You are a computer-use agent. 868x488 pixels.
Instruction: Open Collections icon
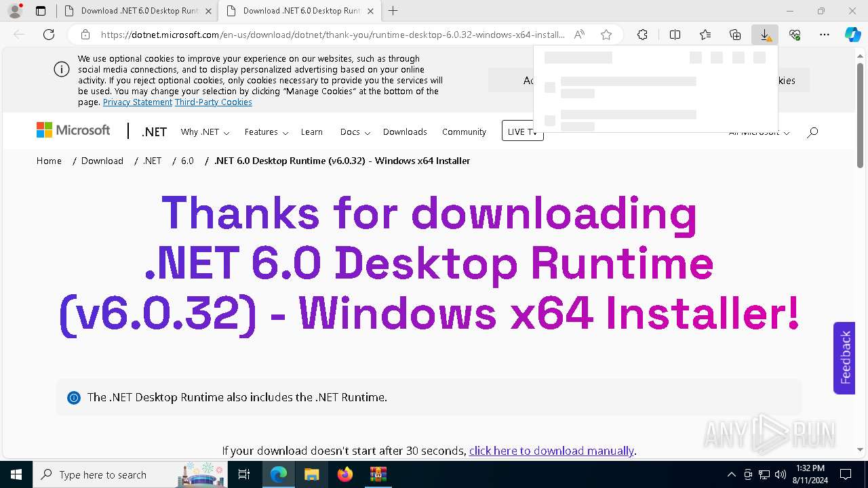click(x=735, y=35)
